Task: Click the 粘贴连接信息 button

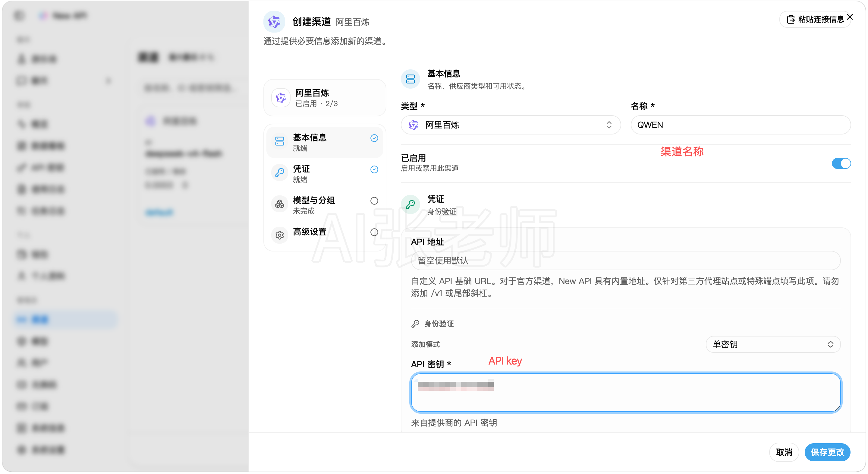Action: point(815,20)
